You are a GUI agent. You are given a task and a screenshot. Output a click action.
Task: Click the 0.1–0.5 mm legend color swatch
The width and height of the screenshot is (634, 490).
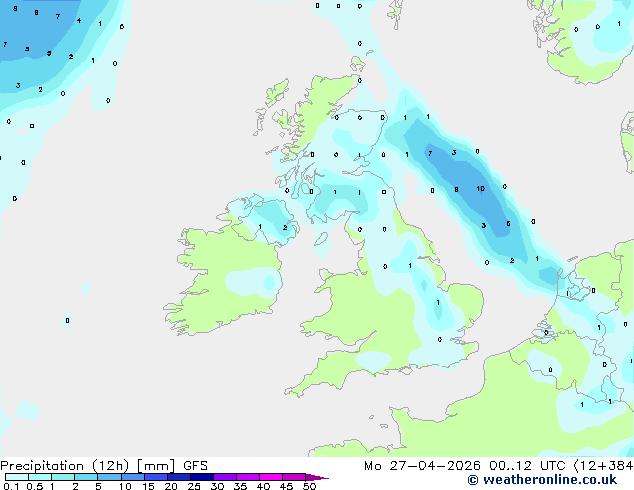coord(17,477)
